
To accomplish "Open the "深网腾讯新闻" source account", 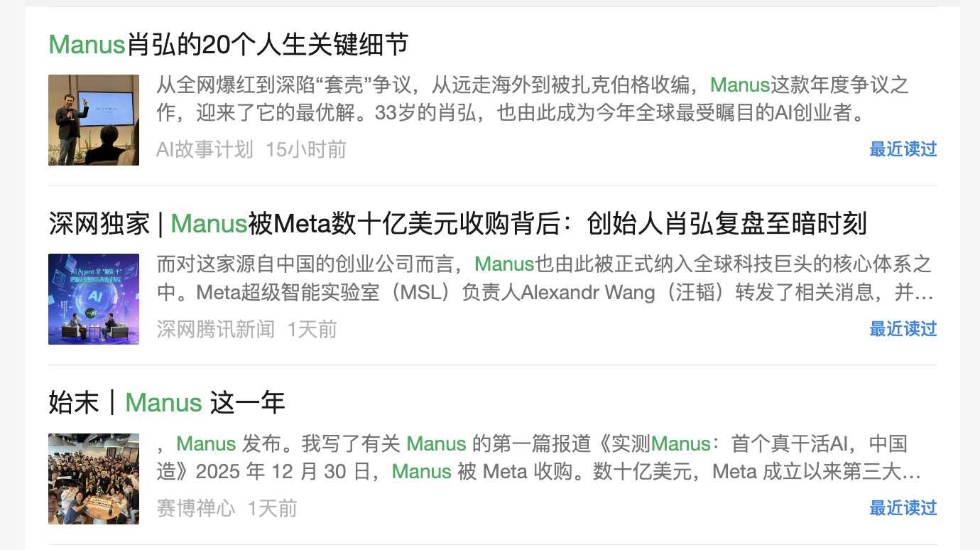I will [x=215, y=329].
